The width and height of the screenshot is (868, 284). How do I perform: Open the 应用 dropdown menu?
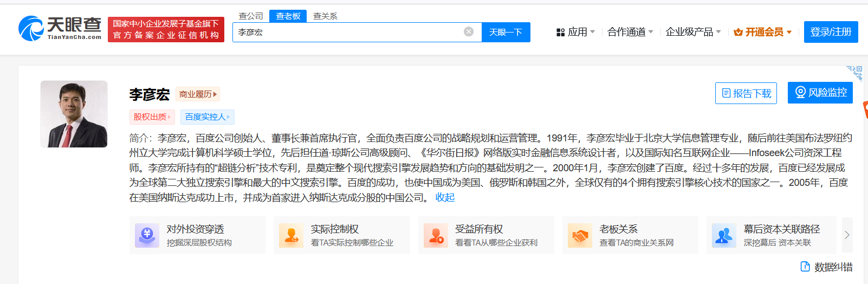[576, 32]
